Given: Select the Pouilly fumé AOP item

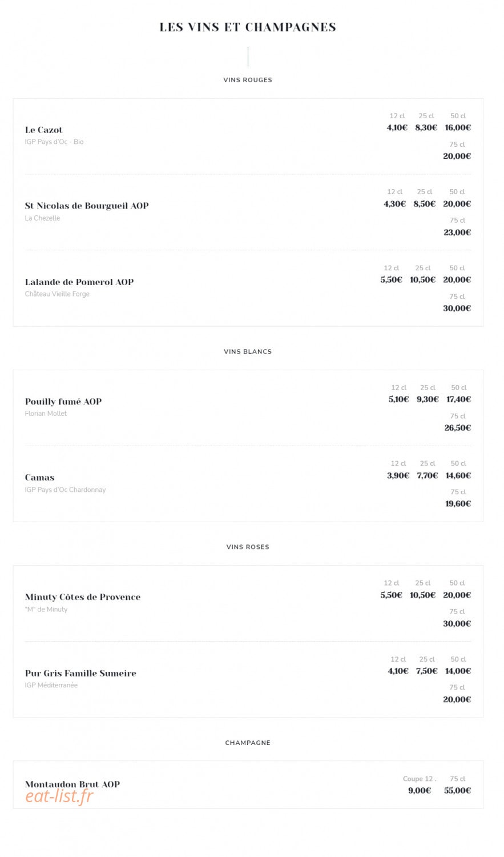Looking at the screenshot, I should coord(63,402).
